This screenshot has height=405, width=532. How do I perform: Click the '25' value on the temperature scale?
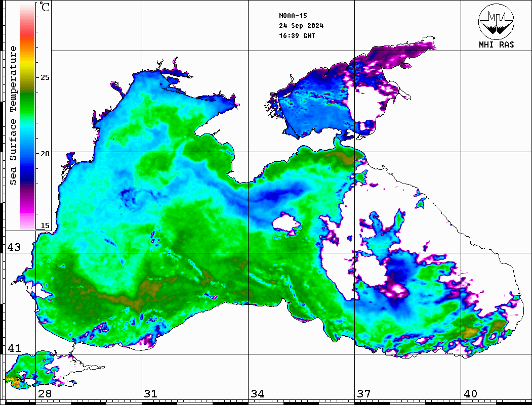(x=45, y=77)
